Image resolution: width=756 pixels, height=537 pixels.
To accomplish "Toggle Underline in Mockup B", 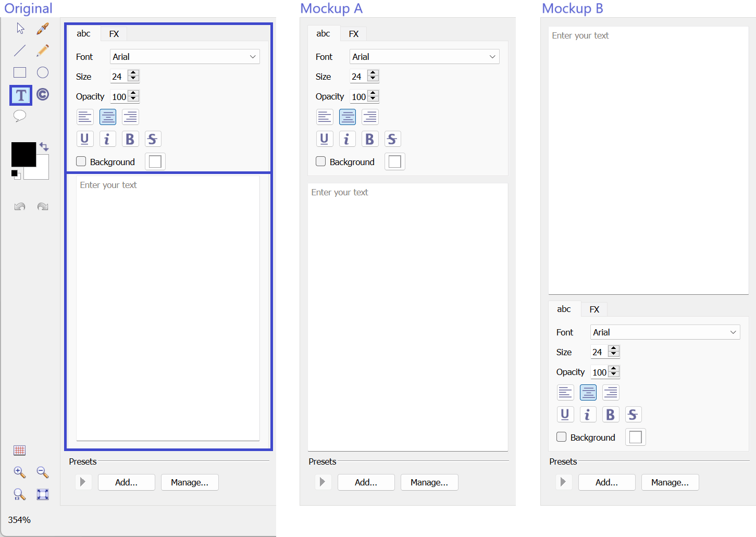I will coord(565,415).
